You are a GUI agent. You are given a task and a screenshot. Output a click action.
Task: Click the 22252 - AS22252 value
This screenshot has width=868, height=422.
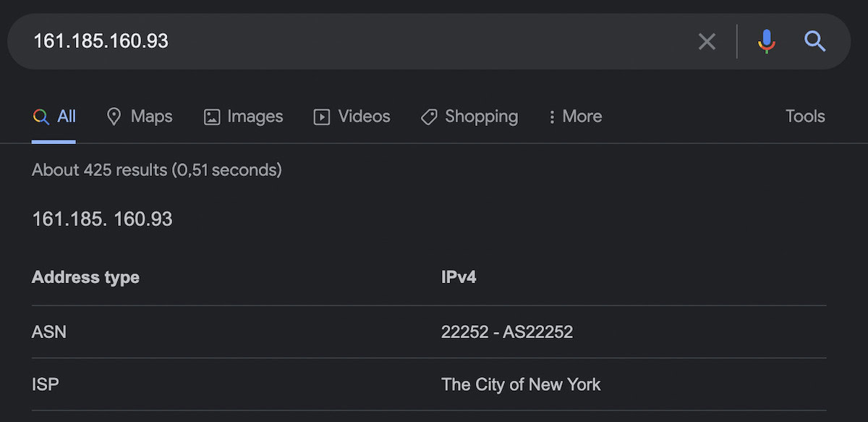point(507,332)
